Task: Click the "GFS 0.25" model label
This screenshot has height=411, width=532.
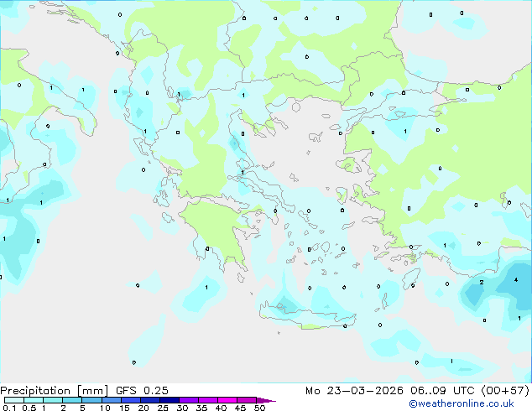Action: click(x=142, y=391)
